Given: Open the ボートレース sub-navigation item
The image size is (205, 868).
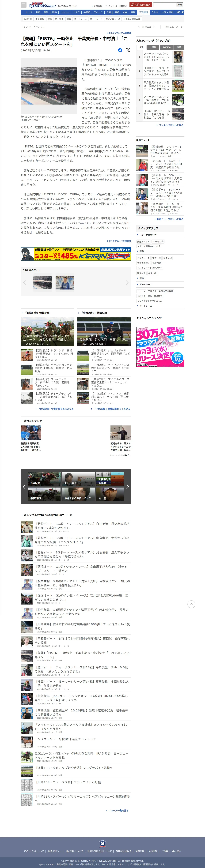Looking at the screenshot, I should [80, 19].
